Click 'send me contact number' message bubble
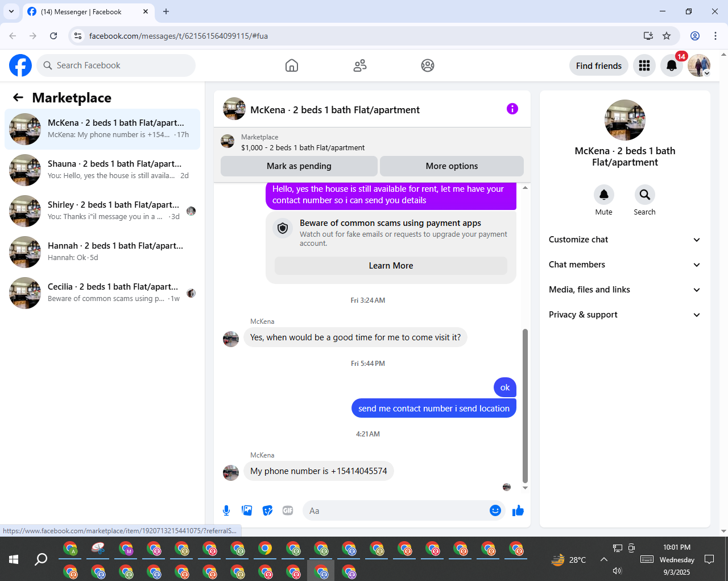 coord(434,409)
